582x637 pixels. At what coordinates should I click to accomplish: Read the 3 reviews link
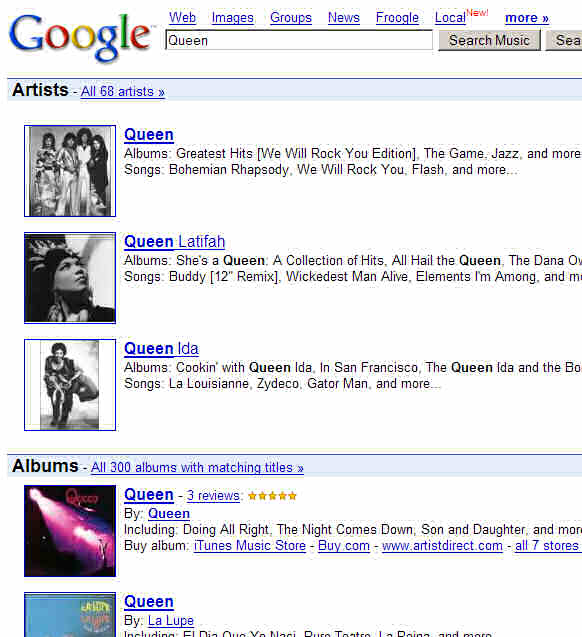click(x=213, y=496)
